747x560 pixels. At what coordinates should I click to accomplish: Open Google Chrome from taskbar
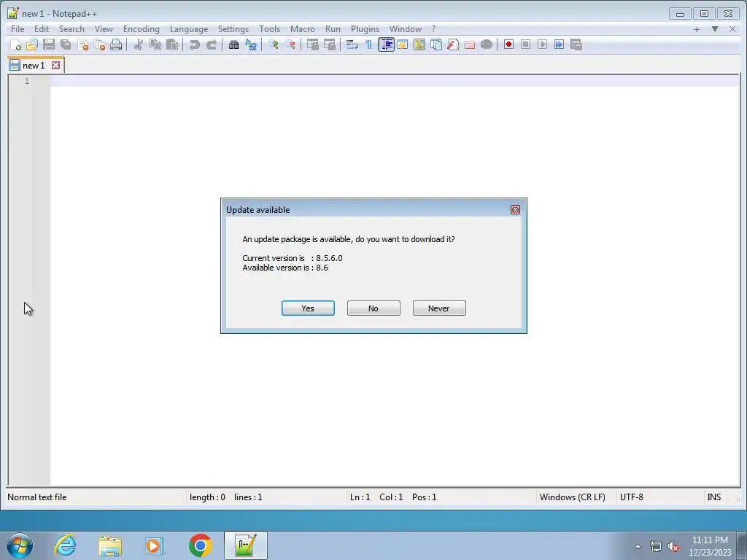(200, 545)
